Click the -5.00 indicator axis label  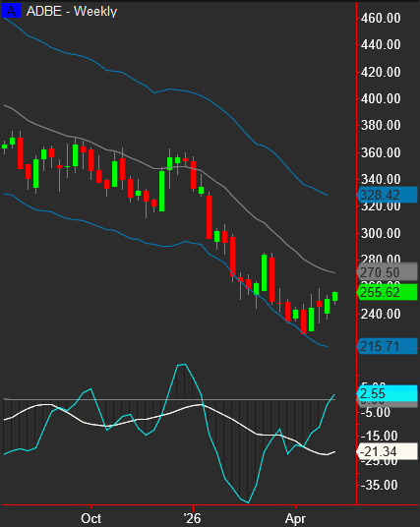tap(376, 412)
